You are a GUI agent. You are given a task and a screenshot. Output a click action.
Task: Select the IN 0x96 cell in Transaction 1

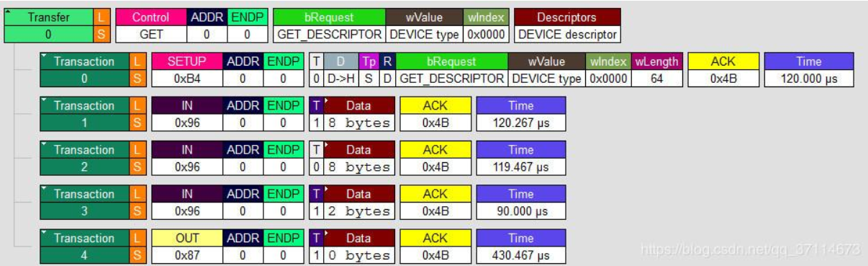point(186,114)
